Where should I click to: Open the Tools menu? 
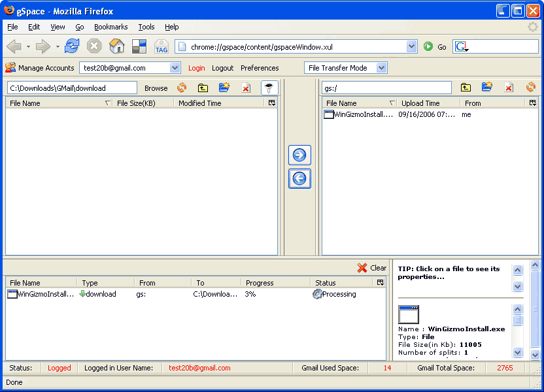[146, 27]
